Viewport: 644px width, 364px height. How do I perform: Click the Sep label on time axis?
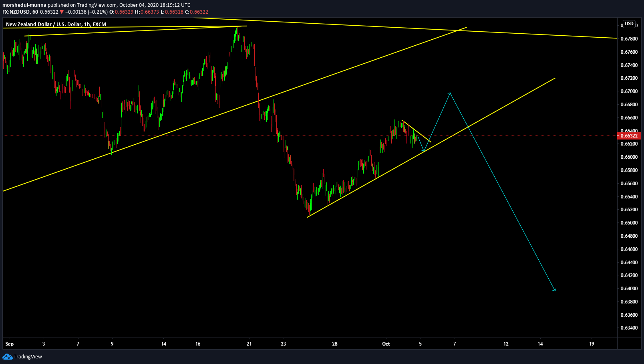(x=10, y=344)
